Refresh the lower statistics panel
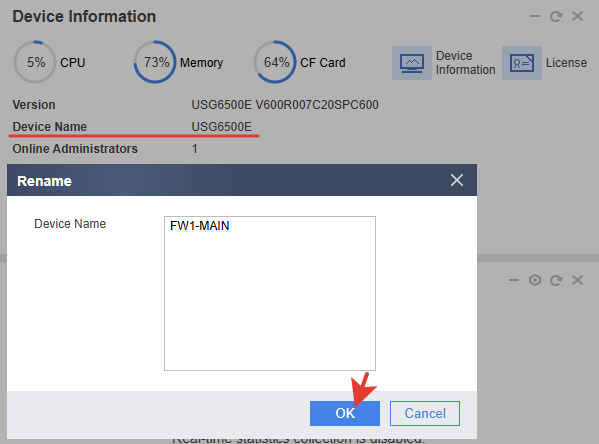 [556, 280]
